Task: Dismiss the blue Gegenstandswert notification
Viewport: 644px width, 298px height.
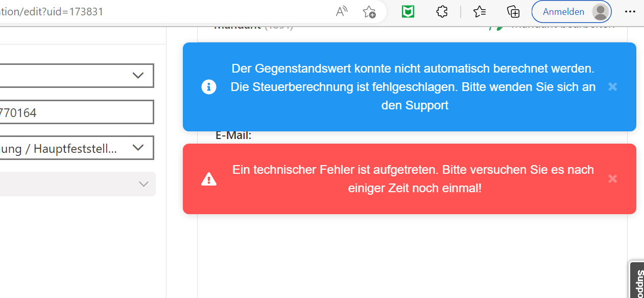Action: pos(613,87)
